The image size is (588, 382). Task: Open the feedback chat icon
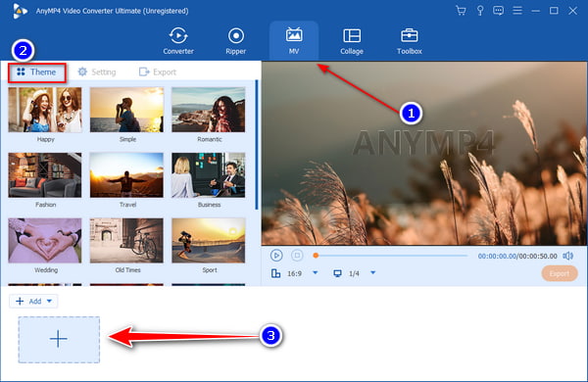click(x=498, y=11)
